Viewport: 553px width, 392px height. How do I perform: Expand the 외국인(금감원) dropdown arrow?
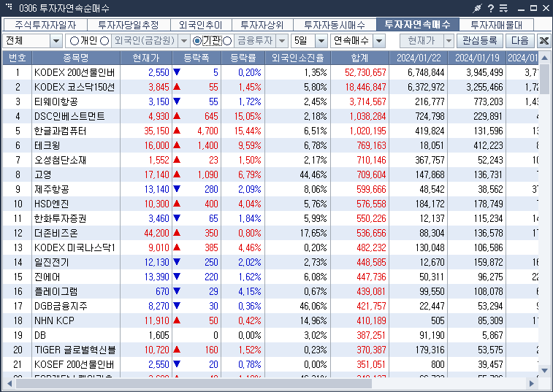click(184, 41)
